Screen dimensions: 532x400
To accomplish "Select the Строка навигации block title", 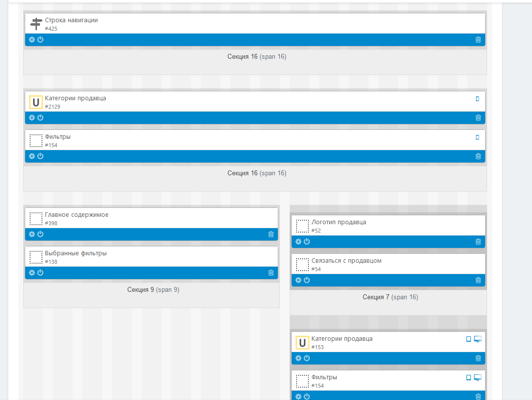I will pos(71,20).
